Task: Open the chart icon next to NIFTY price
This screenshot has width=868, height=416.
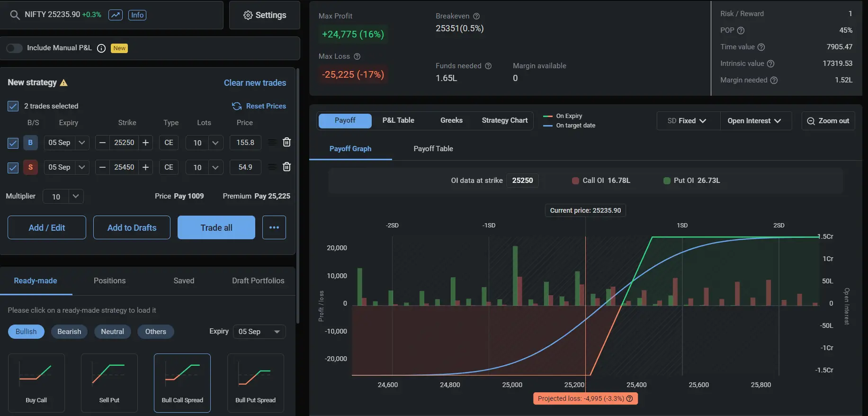Action: point(116,15)
